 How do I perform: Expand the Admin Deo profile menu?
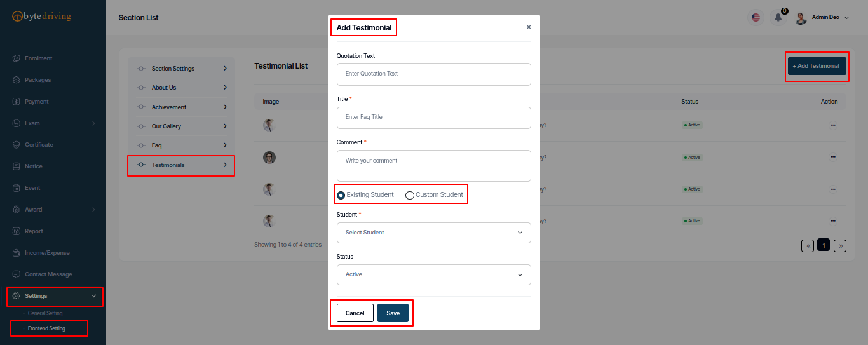click(x=822, y=18)
